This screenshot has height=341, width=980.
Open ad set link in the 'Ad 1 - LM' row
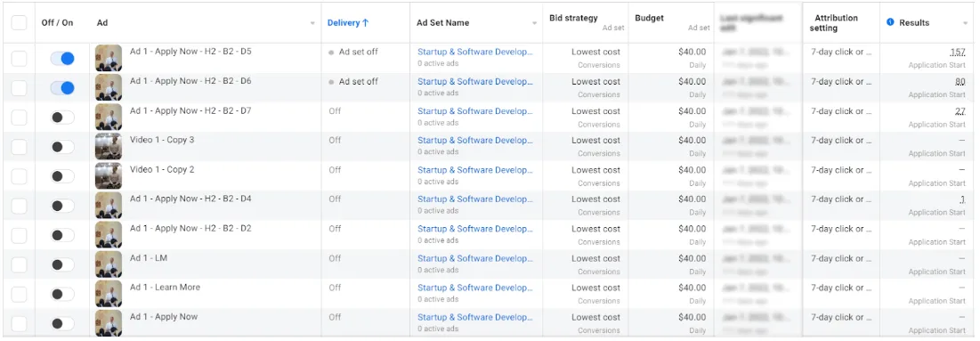[x=475, y=258]
